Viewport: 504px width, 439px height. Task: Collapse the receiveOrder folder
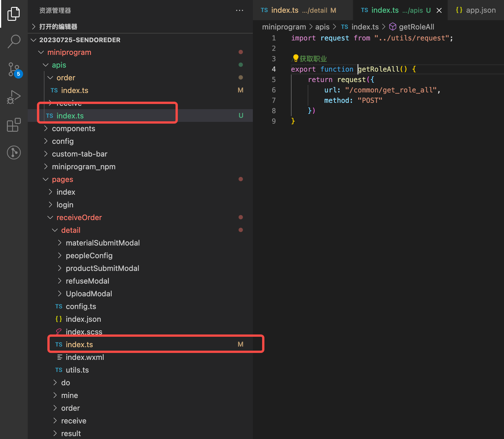click(x=140, y=217)
